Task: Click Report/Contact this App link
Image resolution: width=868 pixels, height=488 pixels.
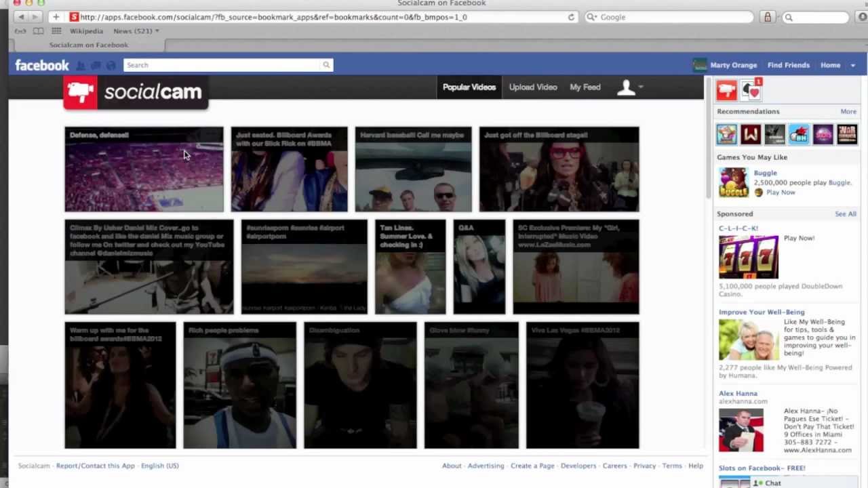Action: click(x=96, y=466)
